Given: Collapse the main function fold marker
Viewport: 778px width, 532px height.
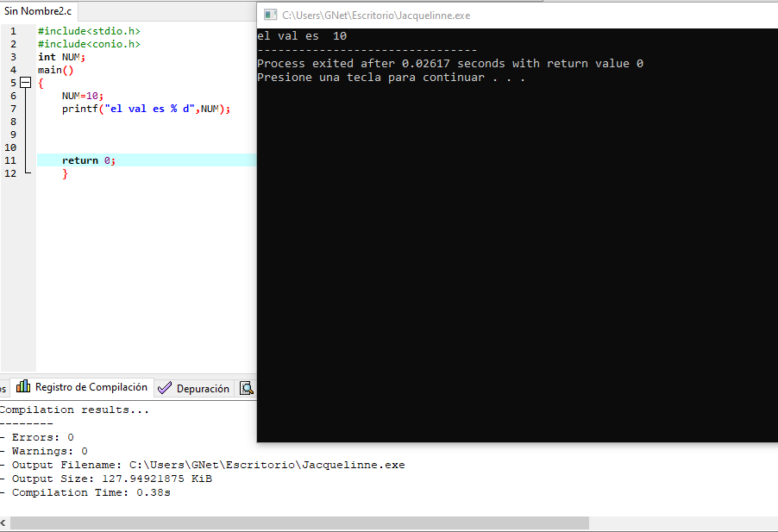Looking at the screenshot, I should coord(25,83).
